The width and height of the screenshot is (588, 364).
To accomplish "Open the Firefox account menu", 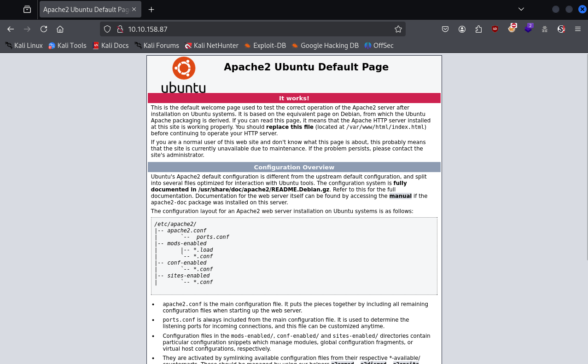I will (462, 29).
